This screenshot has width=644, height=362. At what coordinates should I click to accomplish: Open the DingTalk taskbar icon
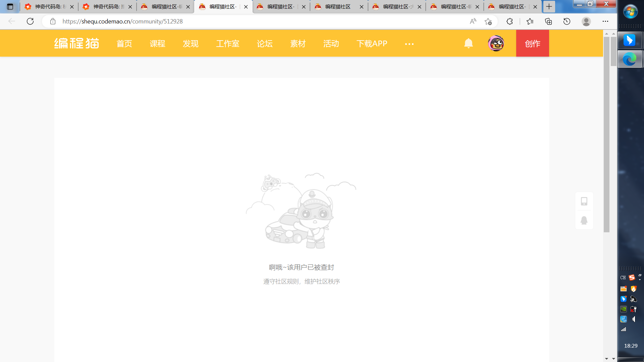click(x=630, y=40)
